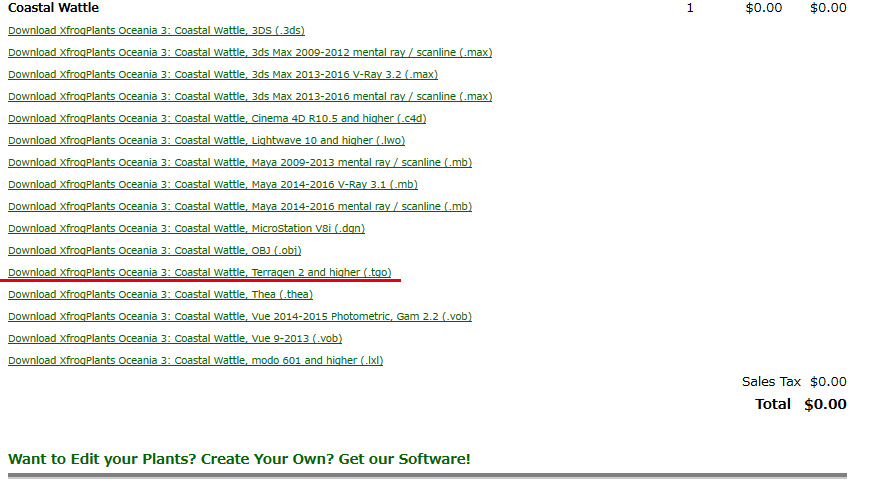Download the modo 601 and higher (.lxl) file
Viewport: 884px width, 486px height.
195,360
